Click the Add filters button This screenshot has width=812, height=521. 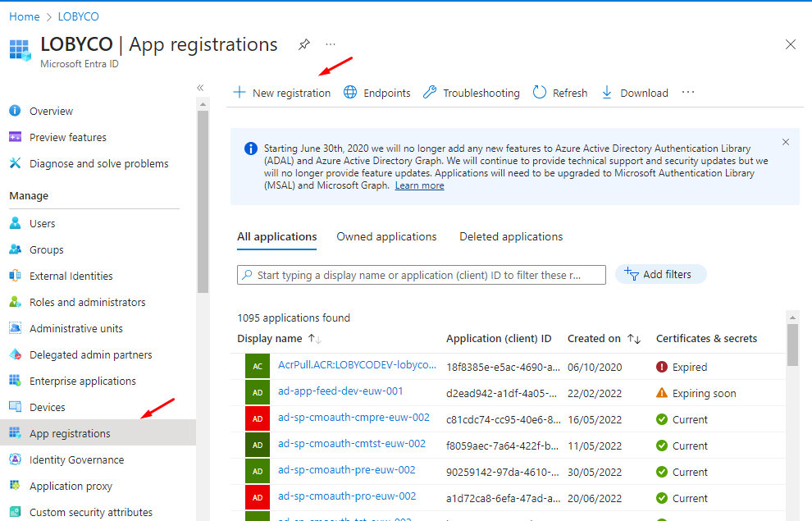coord(661,274)
